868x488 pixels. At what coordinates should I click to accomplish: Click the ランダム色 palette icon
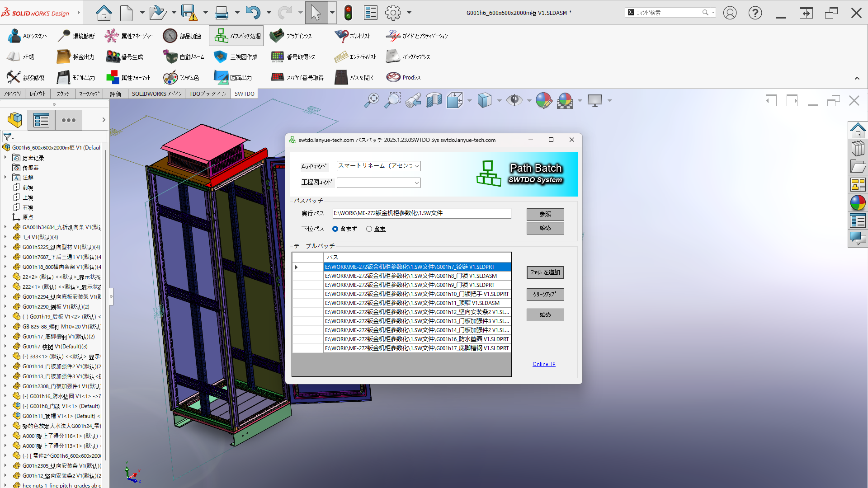[170, 78]
